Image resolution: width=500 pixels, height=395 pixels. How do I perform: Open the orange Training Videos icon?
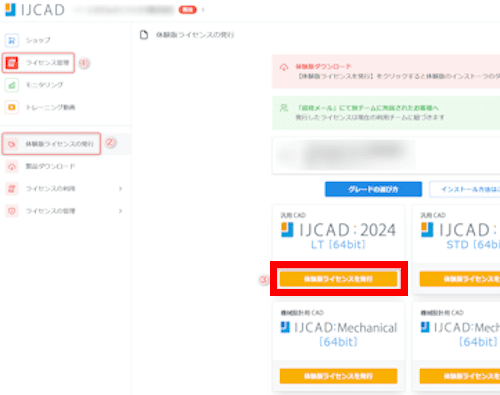[12, 107]
